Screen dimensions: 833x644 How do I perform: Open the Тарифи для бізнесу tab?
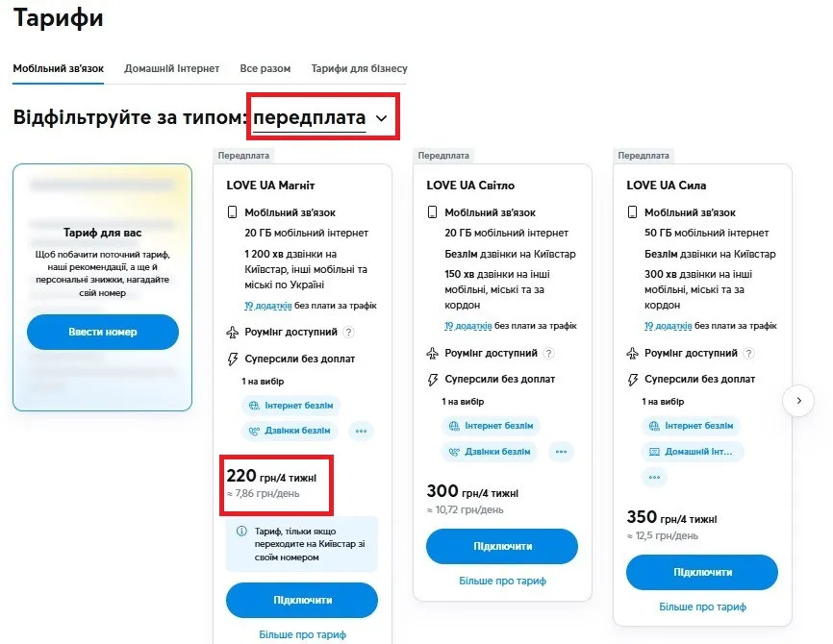[358, 68]
